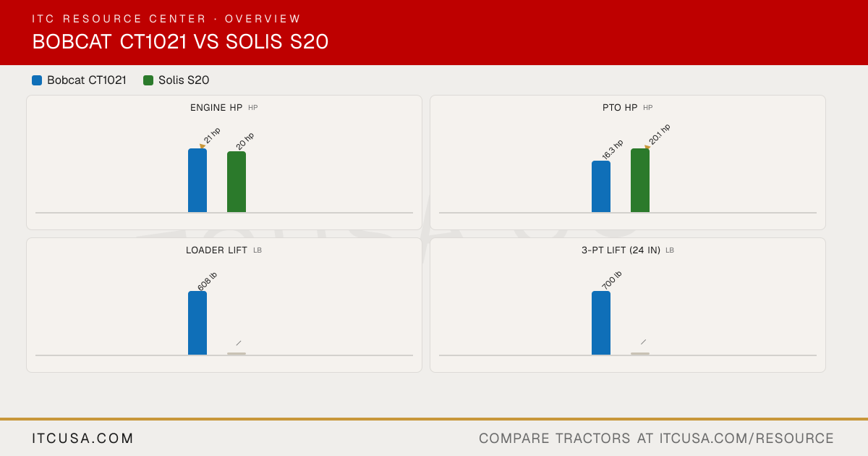Click the winner marker above 21 hp bar
868x456 pixels.
(x=203, y=146)
